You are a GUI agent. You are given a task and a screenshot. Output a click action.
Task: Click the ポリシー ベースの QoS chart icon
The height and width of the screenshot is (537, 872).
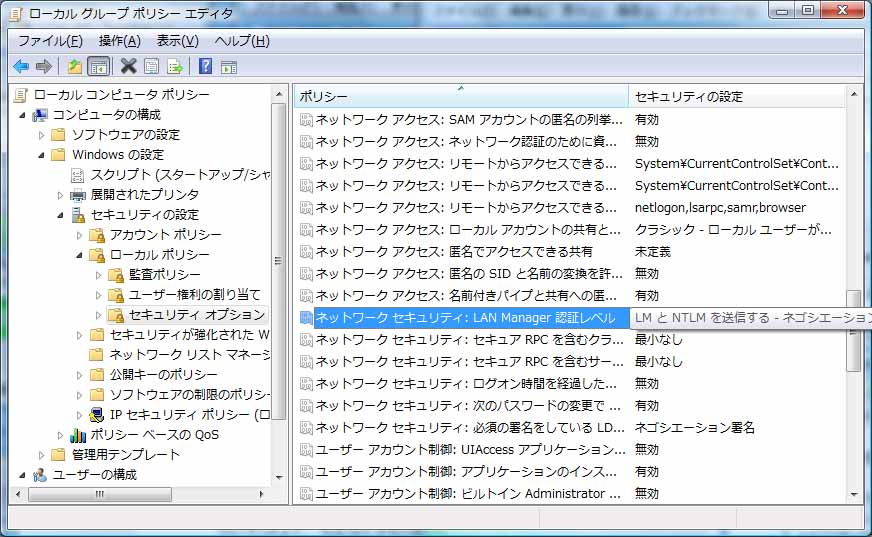[78, 435]
